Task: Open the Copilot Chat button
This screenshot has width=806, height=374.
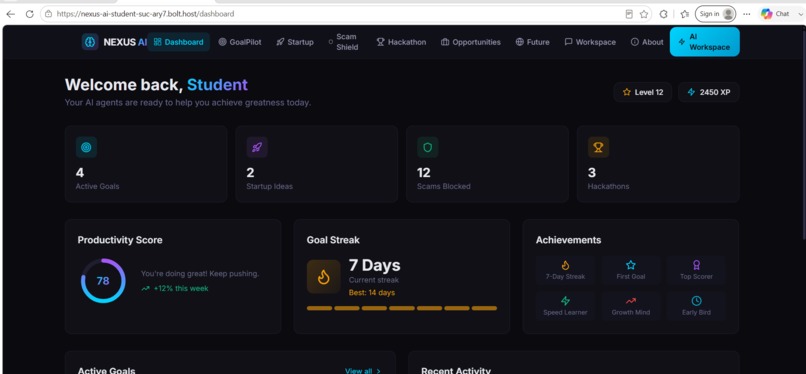Action: pos(775,14)
